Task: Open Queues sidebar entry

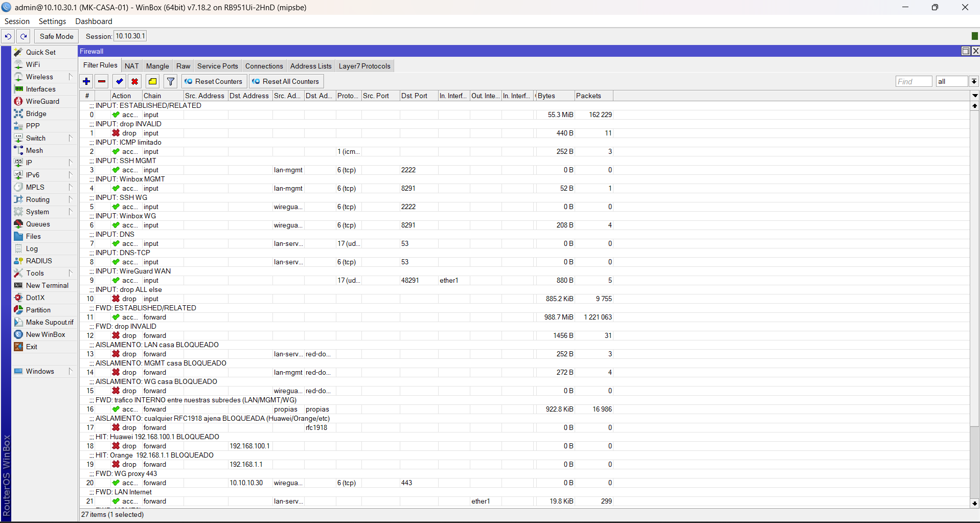Action: pyautogui.click(x=38, y=224)
